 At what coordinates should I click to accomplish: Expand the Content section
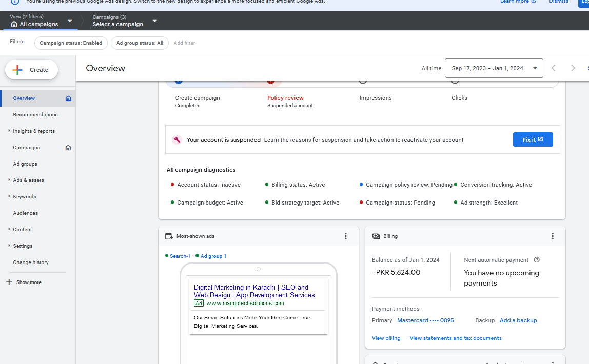(x=9, y=229)
